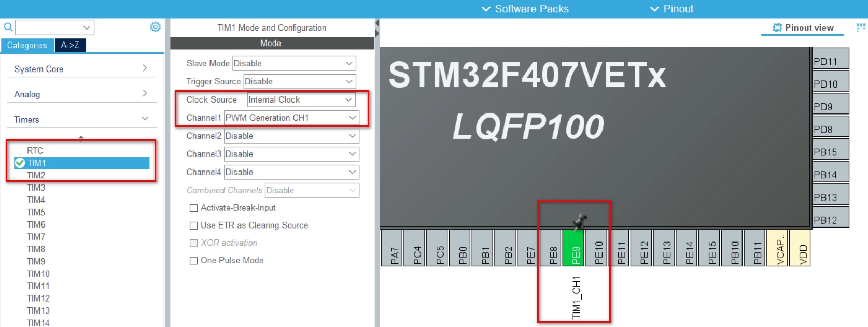The width and height of the screenshot is (868, 327).
Task: Open the search field dropdown
Action: coord(87,27)
